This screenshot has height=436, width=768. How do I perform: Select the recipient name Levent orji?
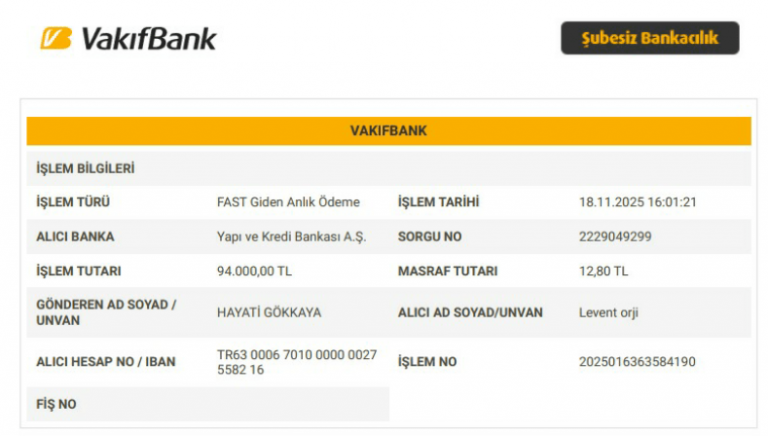608,313
